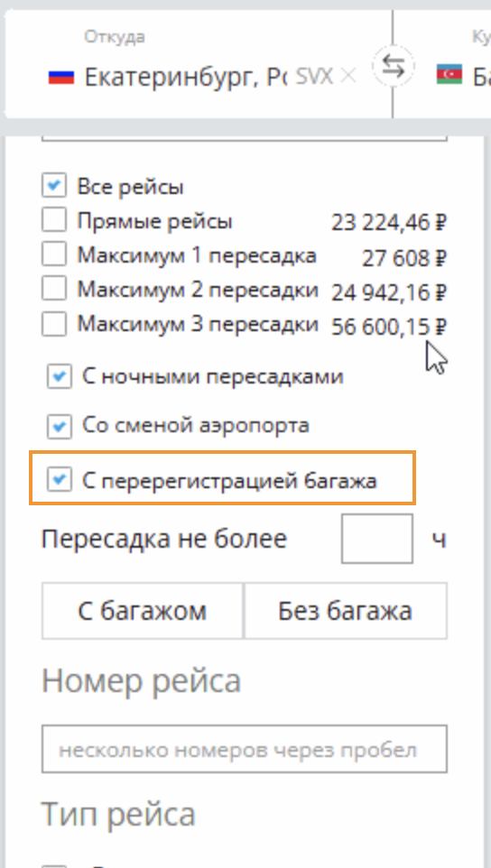Disable С перерегистрацией багажа checkbox
The height and width of the screenshot is (868, 491).
click(x=60, y=479)
